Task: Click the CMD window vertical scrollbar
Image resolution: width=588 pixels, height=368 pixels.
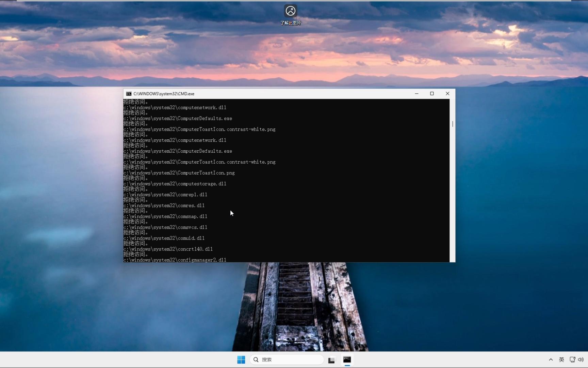Action: click(453, 124)
